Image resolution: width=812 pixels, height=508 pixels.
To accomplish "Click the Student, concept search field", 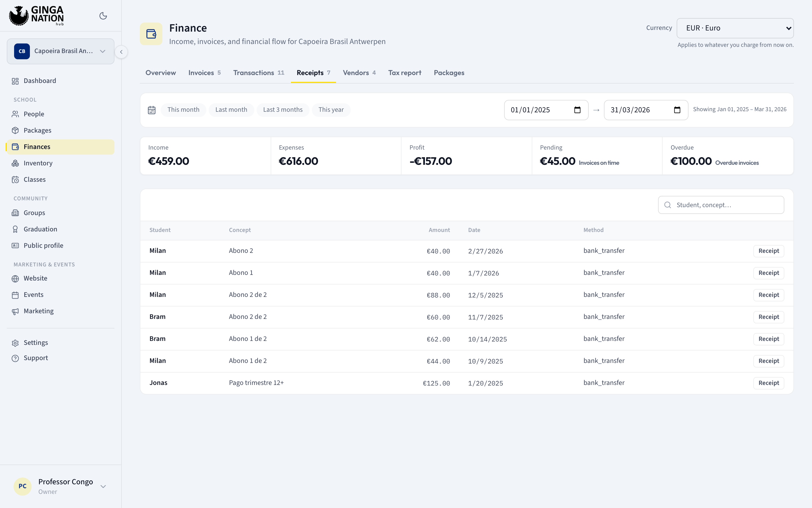I will click(x=721, y=205).
